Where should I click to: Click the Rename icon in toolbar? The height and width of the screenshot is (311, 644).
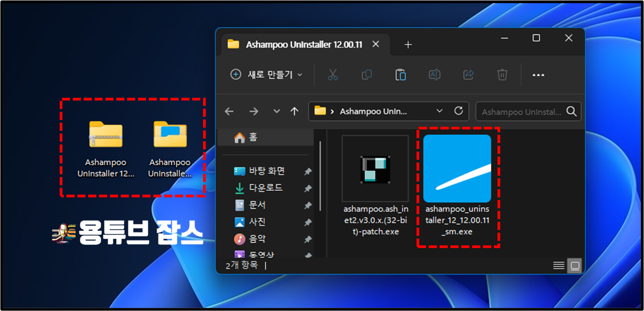coord(435,75)
